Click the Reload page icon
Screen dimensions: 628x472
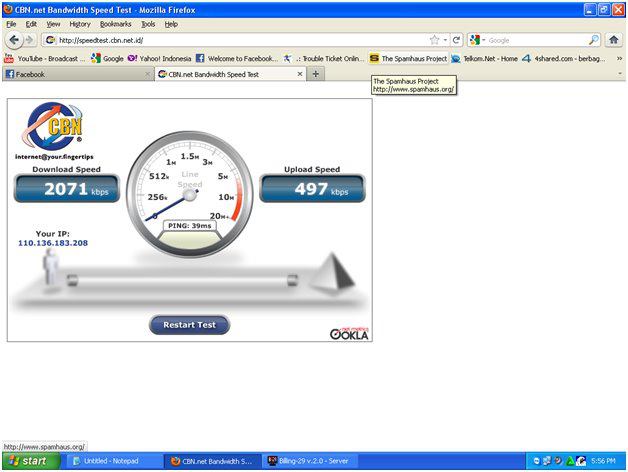(456, 40)
